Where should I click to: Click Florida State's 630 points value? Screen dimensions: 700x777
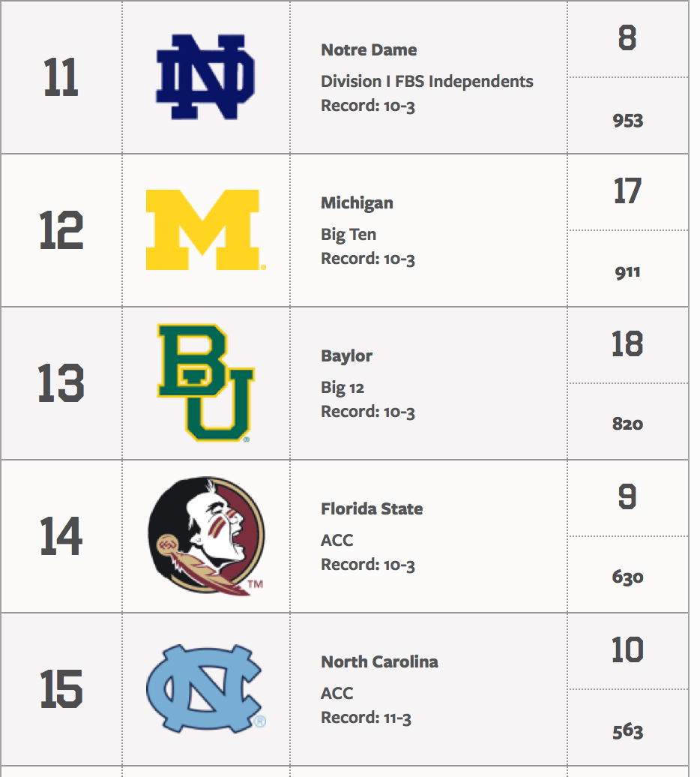[x=627, y=577]
